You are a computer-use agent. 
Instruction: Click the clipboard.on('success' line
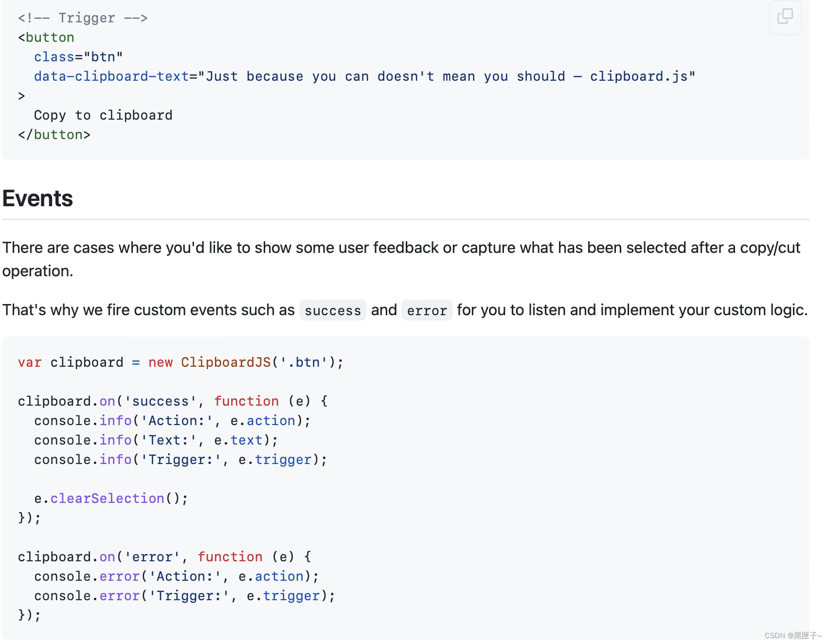point(173,401)
